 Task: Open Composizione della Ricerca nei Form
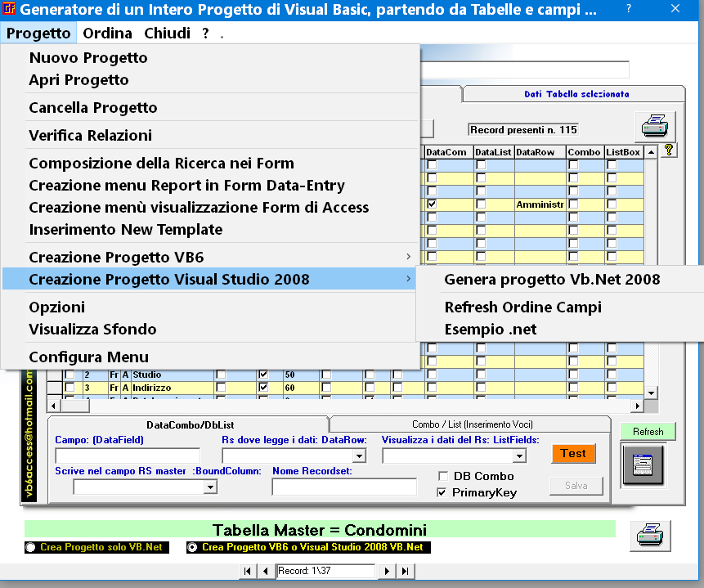pos(162,163)
